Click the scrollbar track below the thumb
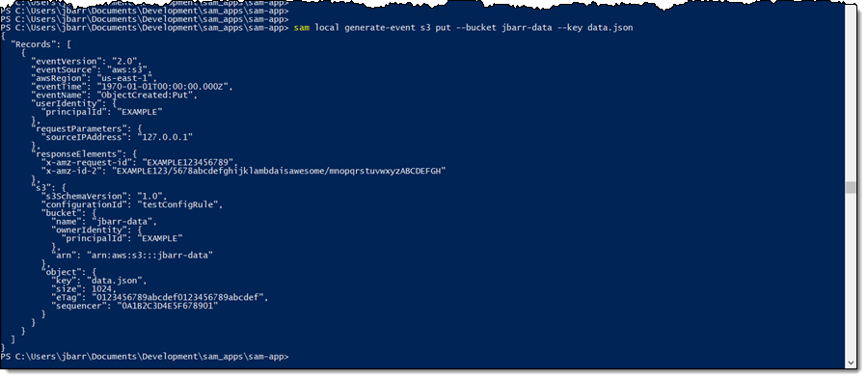The image size is (868, 379). tap(851, 276)
